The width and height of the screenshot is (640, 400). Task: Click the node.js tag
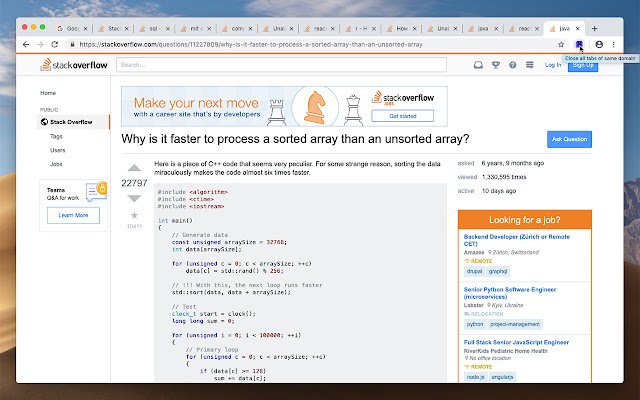[x=475, y=377]
